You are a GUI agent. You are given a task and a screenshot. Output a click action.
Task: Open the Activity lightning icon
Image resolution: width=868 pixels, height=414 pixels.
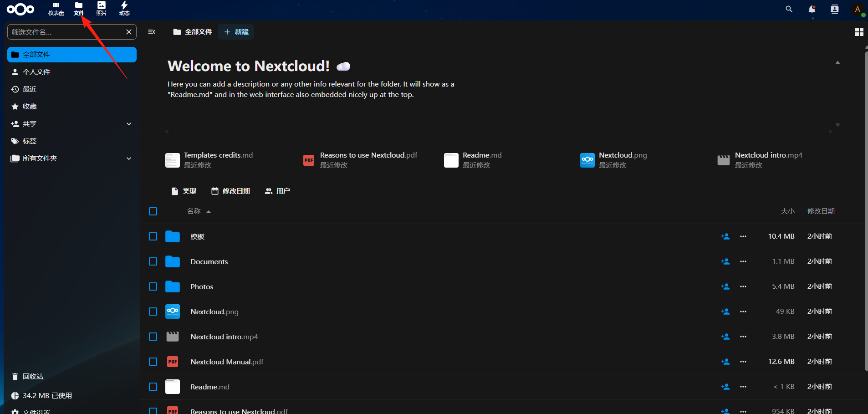coord(124,9)
